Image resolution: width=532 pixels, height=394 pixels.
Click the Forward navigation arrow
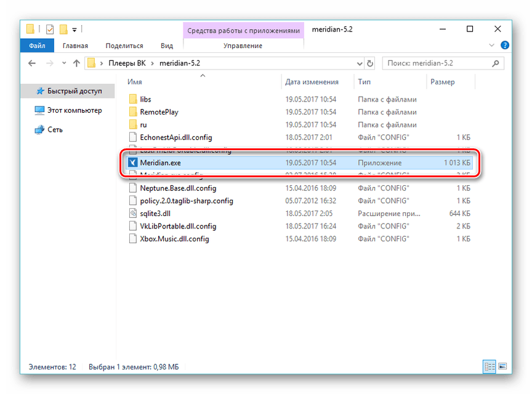pyautogui.click(x=50, y=63)
